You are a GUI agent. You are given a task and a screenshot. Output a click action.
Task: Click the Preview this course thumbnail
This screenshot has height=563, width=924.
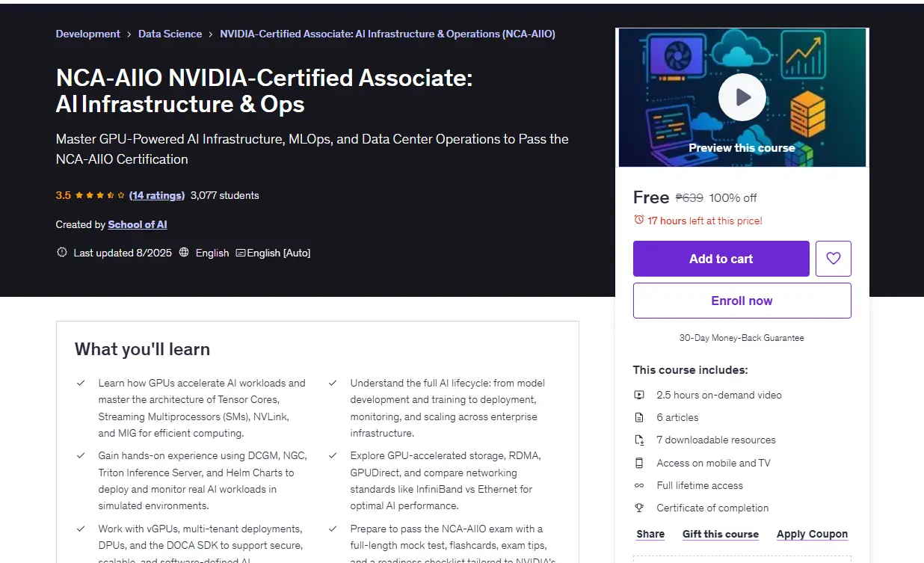[742, 97]
